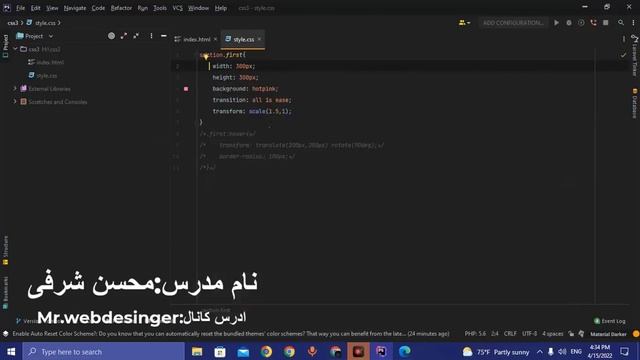
Task: Open File Explorer from the taskbar
Action: (x=197, y=351)
